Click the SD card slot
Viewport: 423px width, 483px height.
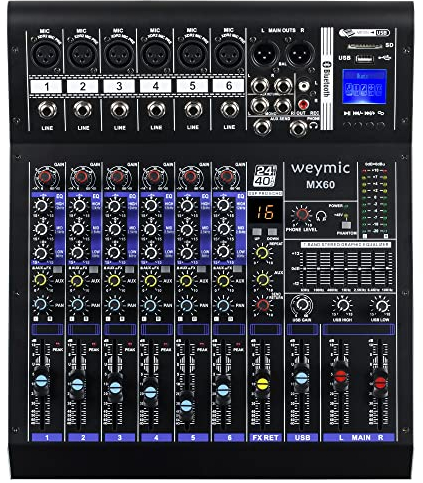[x=366, y=46]
